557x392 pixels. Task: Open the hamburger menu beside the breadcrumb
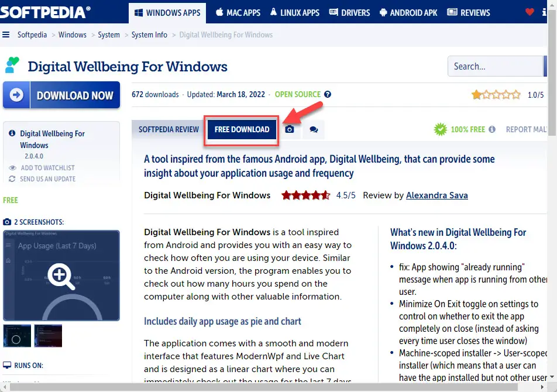(x=6, y=35)
